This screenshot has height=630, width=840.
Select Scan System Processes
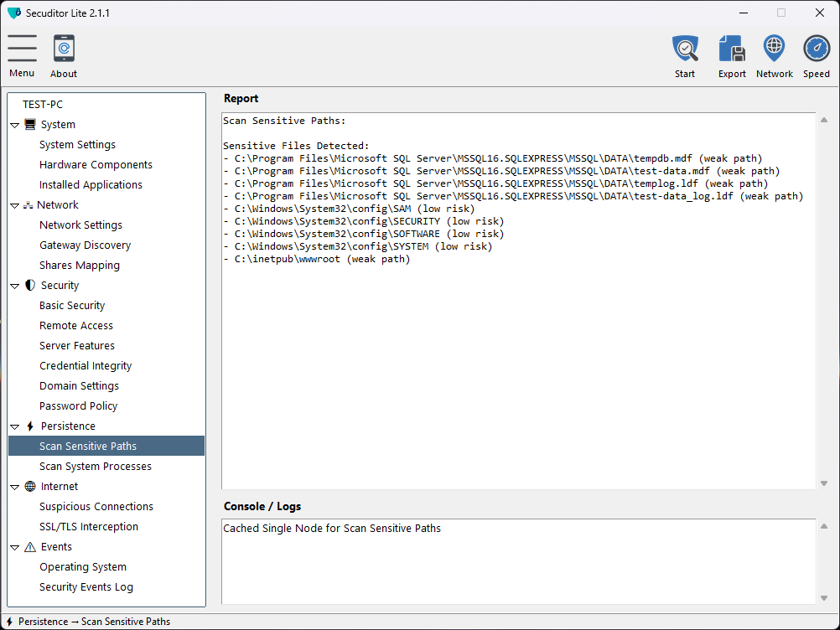click(x=95, y=467)
